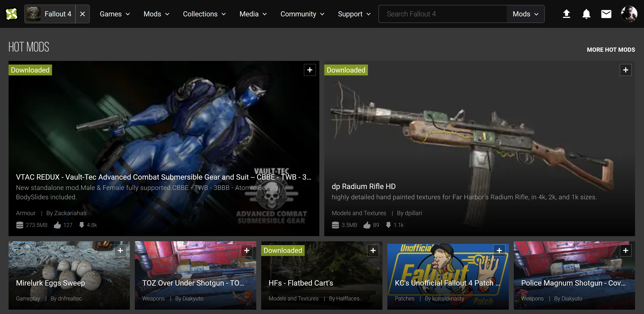This screenshot has height=314, width=644.
Task: Open the dp Radium Rifle HD title
Action: click(x=364, y=186)
